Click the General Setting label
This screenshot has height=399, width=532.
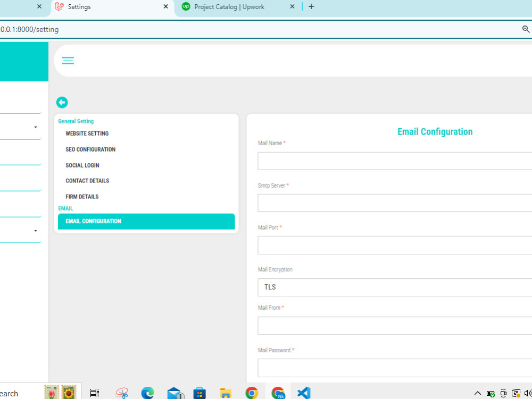click(x=76, y=121)
